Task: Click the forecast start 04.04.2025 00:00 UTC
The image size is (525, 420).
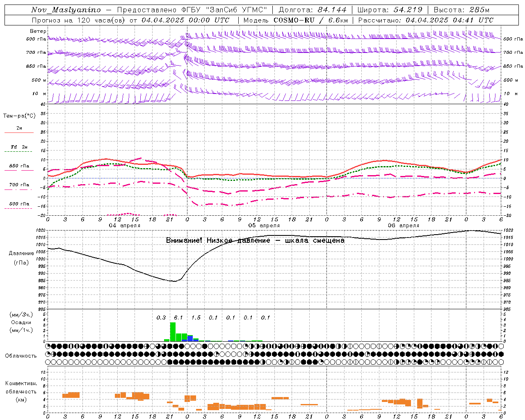Action: pyautogui.click(x=185, y=20)
